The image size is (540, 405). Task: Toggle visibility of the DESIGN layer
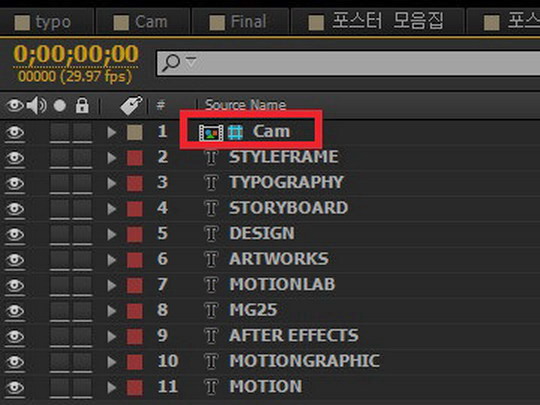tap(15, 234)
